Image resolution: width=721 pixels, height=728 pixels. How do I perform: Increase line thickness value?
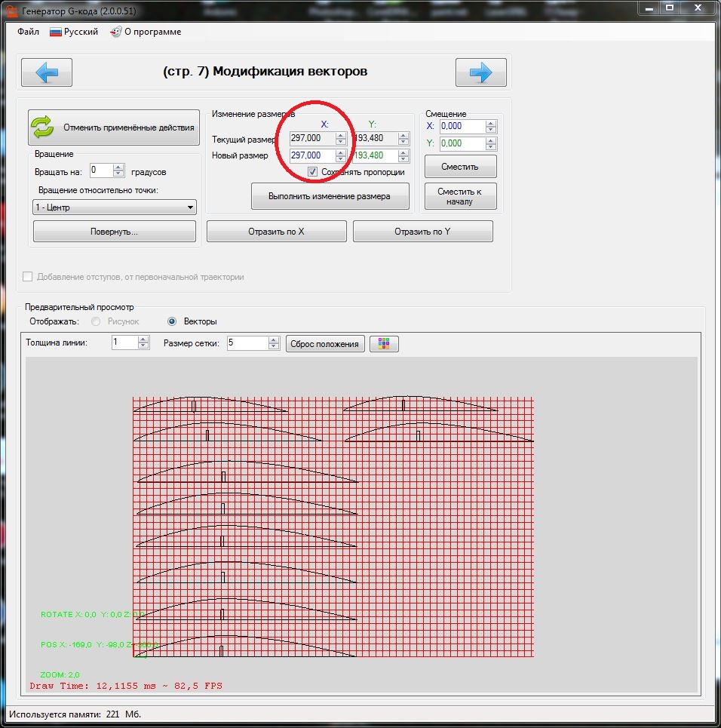143,339
